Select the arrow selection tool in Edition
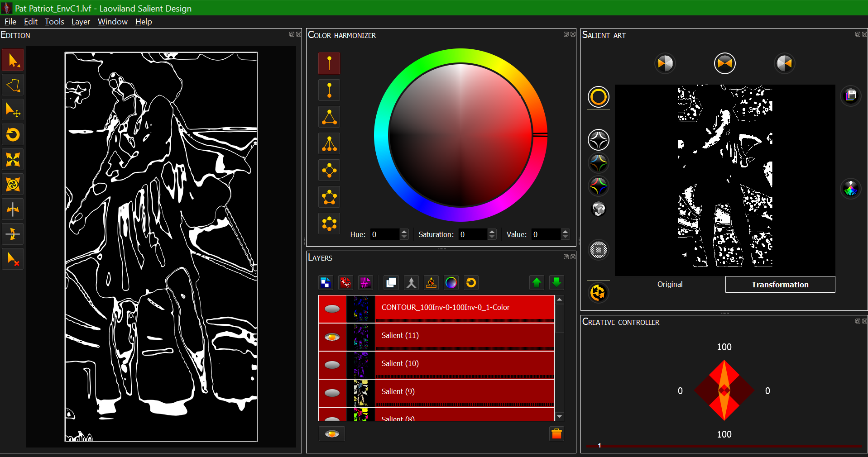Image resolution: width=868 pixels, height=457 pixels. point(13,61)
